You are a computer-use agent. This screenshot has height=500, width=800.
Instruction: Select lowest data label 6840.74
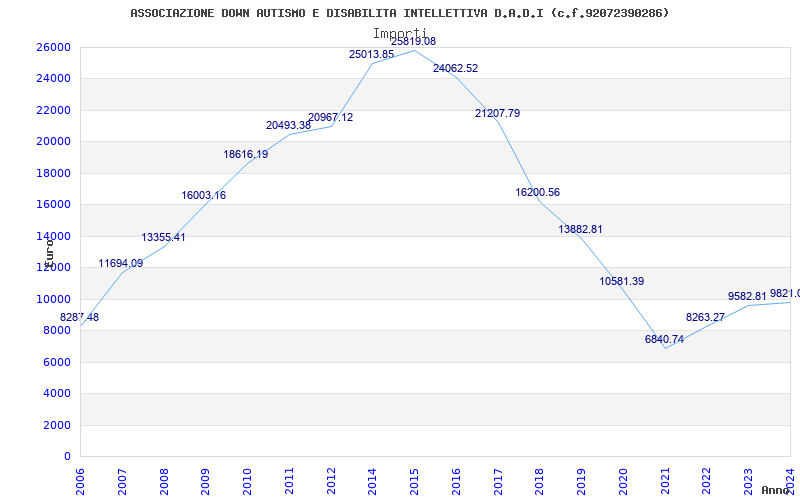[x=664, y=339]
